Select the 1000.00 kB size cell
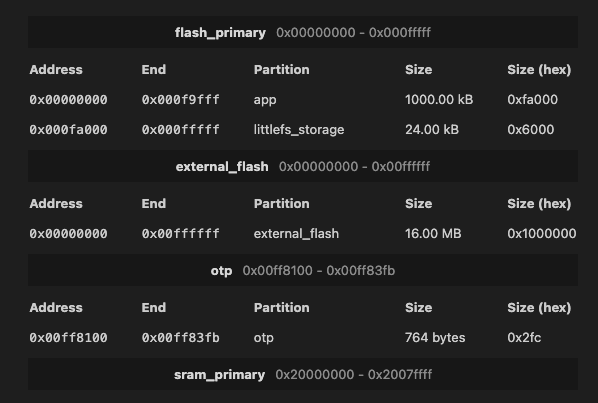 [x=439, y=100]
